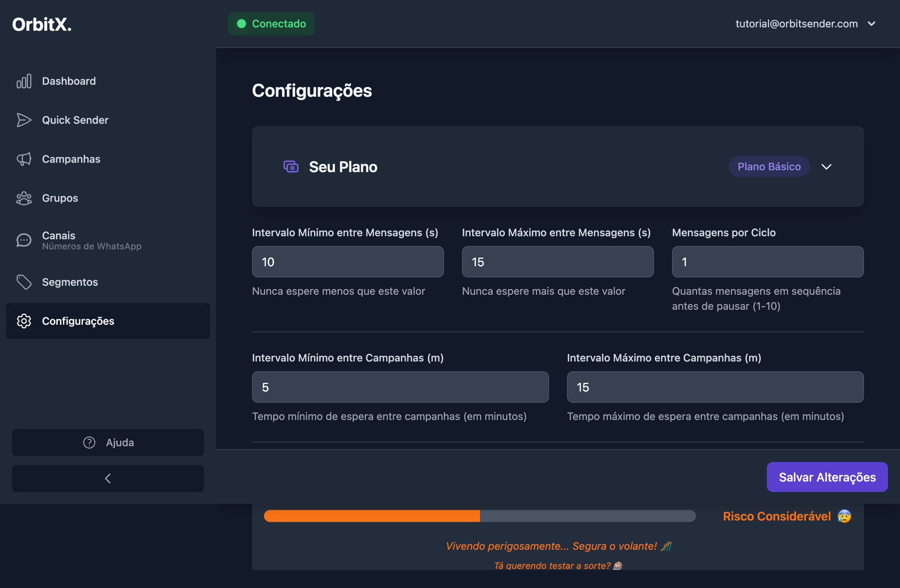Expand the Seu Plano details chevron
900x588 pixels.
826,166
